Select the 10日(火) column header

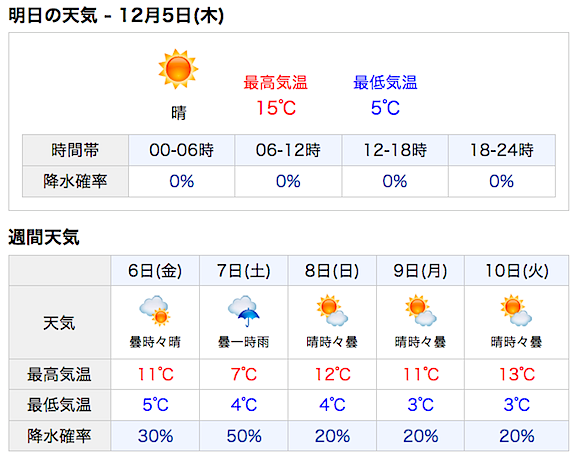pyautogui.click(x=516, y=271)
